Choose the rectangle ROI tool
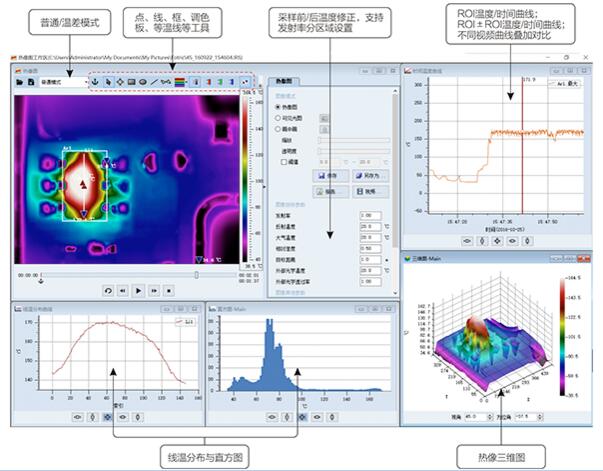 [x=131, y=82]
